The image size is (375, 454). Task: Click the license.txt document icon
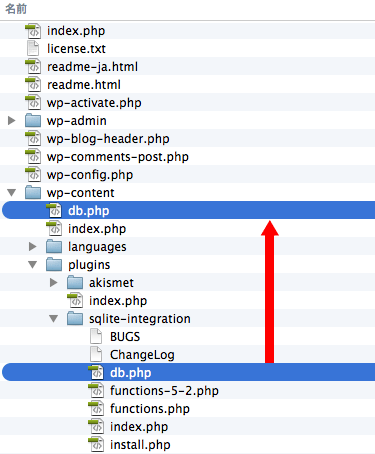(33, 49)
